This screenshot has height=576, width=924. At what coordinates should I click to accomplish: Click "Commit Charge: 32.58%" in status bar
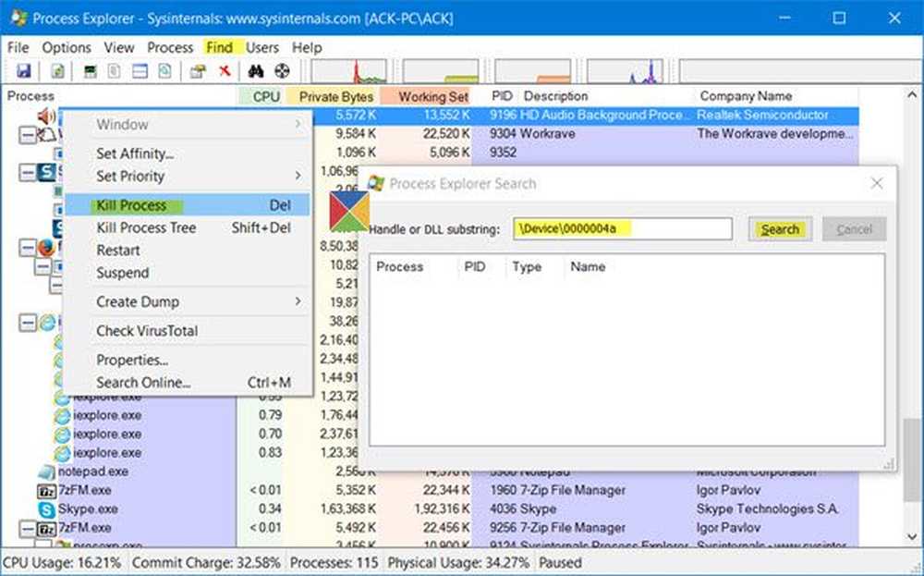point(206,563)
